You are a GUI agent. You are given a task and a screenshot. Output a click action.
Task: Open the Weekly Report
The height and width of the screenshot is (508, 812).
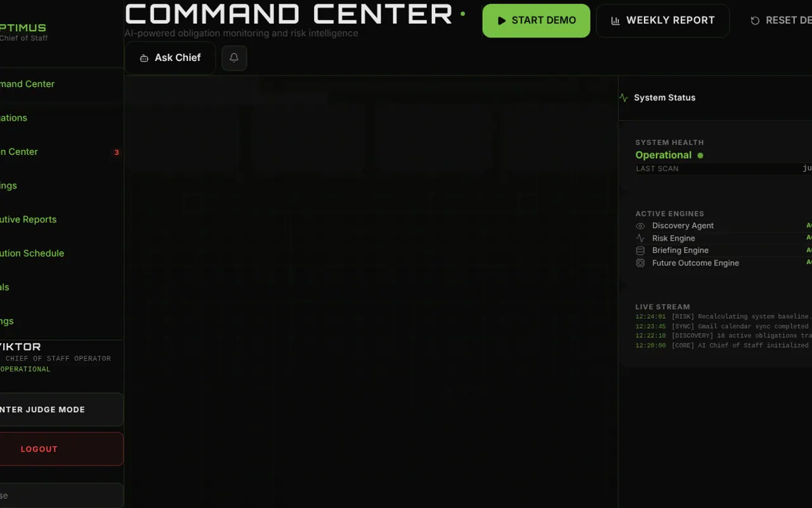(663, 21)
